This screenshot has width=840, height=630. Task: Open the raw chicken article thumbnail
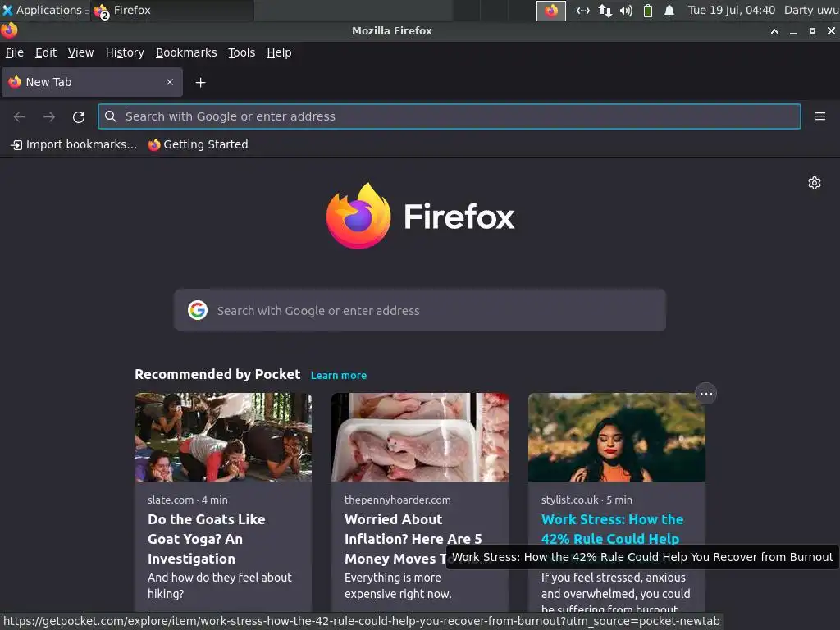pos(419,437)
